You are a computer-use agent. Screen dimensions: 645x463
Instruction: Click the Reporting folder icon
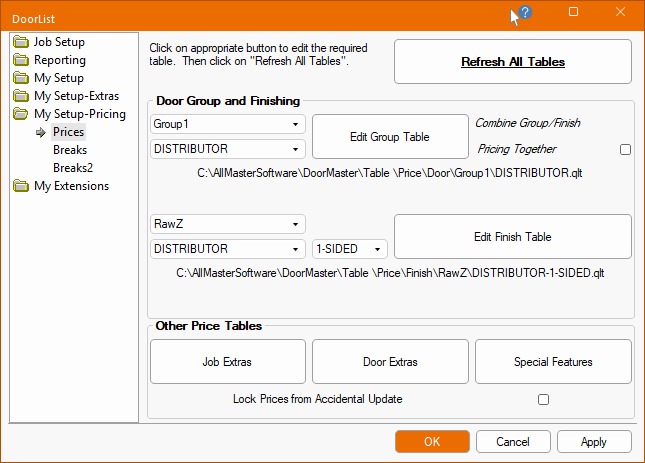pyautogui.click(x=22, y=60)
